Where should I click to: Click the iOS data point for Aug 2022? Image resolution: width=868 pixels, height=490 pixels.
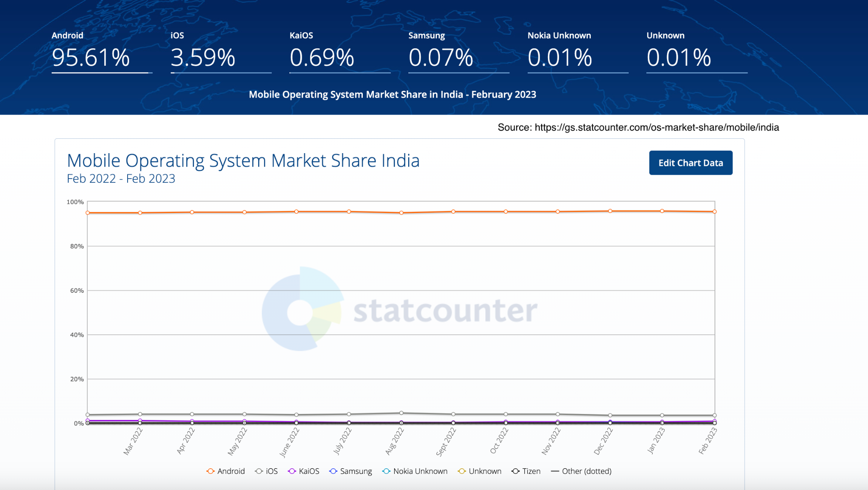coord(401,413)
